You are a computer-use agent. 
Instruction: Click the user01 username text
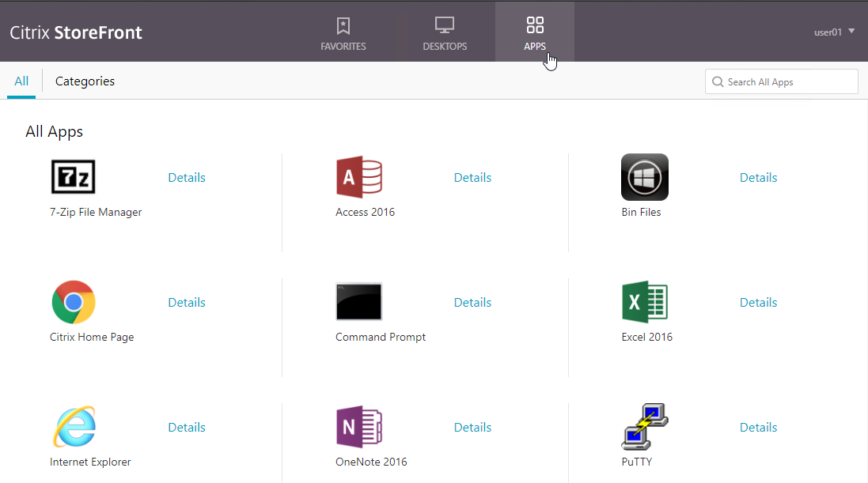pos(828,32)
